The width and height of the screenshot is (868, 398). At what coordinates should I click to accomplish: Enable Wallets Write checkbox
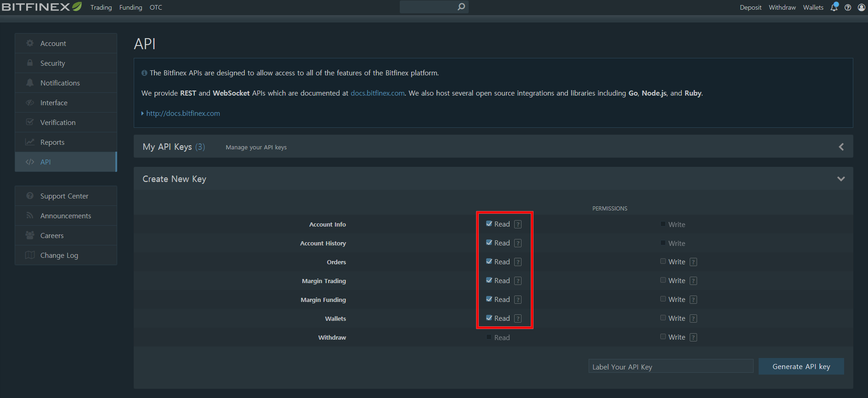(x=663, y=318)
